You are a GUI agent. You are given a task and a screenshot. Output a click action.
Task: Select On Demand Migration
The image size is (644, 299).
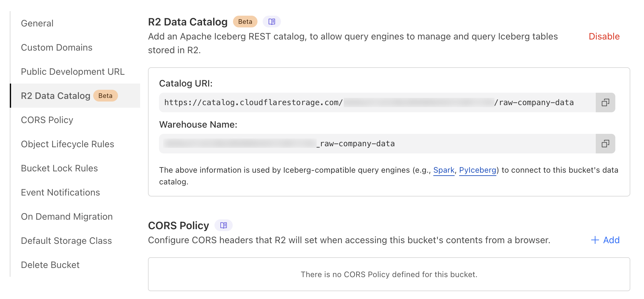point(66,216)
